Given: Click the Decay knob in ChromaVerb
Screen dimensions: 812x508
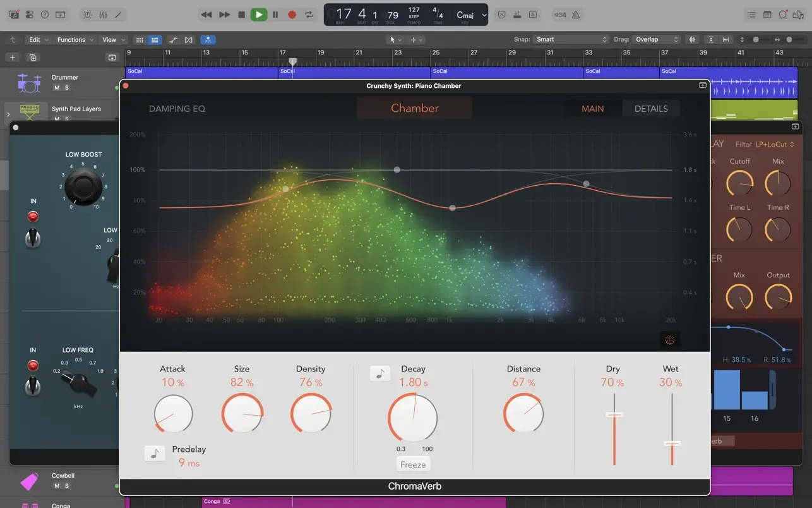Looking at the screenshot, I should pyautogui.click(x=412, y=418).
